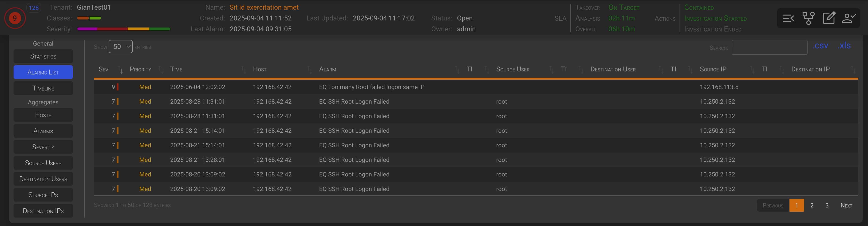The height and width of the screenshot is (226, 868).
Task: Sort by Sev column arrow
Action: [121, 70]
